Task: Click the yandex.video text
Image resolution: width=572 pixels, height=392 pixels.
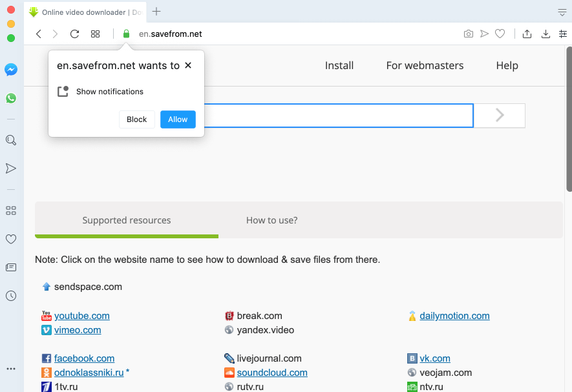Action: click(x=265, y=330)
